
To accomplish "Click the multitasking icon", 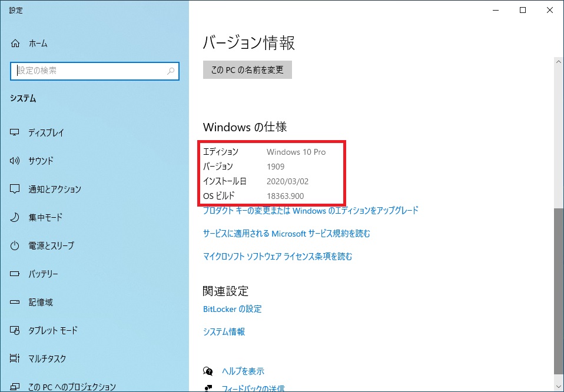I will coord(15,358).
